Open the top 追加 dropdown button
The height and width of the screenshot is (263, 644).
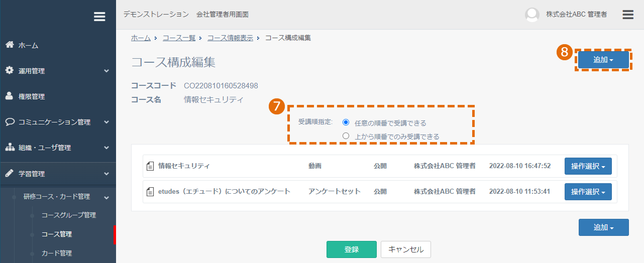[x=603, y=60]
